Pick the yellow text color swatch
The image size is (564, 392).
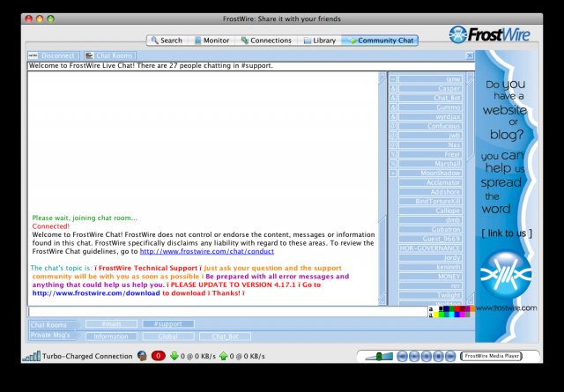(436, 314)
